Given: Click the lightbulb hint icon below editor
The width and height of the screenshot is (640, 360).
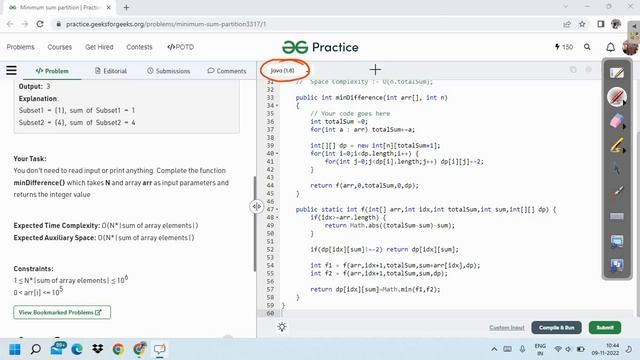Looking at the screenshot, I should tap(282, 327).
